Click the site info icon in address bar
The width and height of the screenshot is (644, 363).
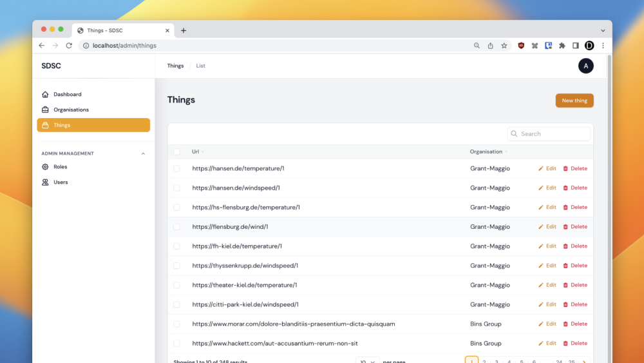[86, 46]
